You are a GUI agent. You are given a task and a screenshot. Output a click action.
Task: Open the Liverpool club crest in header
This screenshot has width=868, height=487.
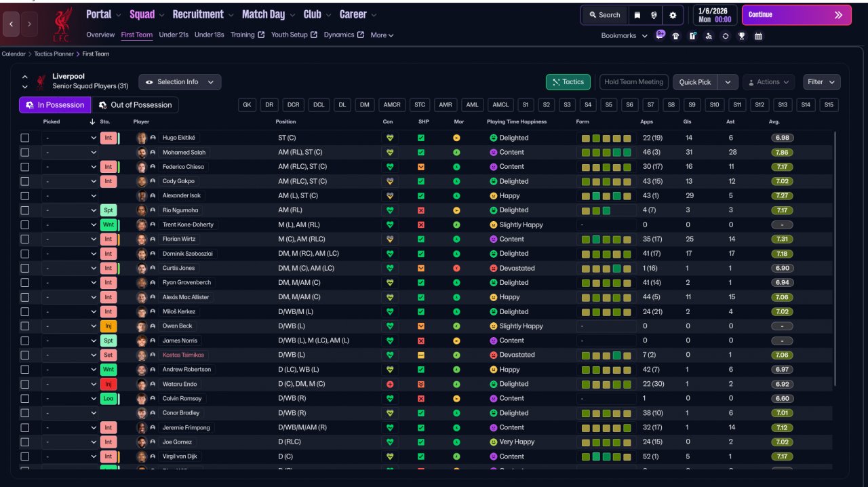63,24
